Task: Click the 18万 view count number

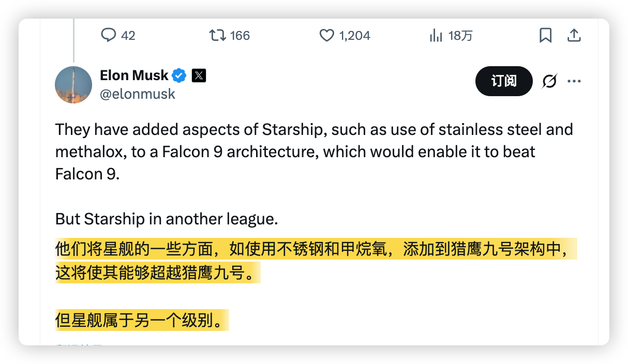Action: tap(460, 35)
